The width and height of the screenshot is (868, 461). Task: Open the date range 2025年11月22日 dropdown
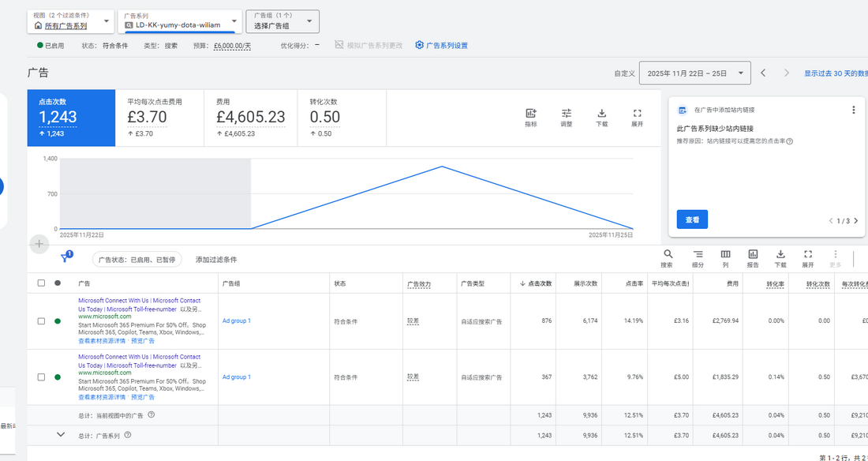(694, 73)
